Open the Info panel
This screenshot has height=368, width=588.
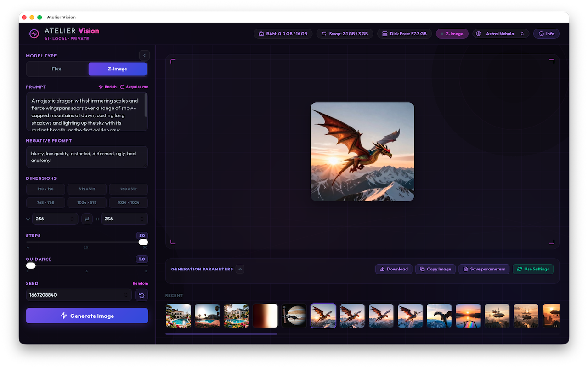(546, 34)
